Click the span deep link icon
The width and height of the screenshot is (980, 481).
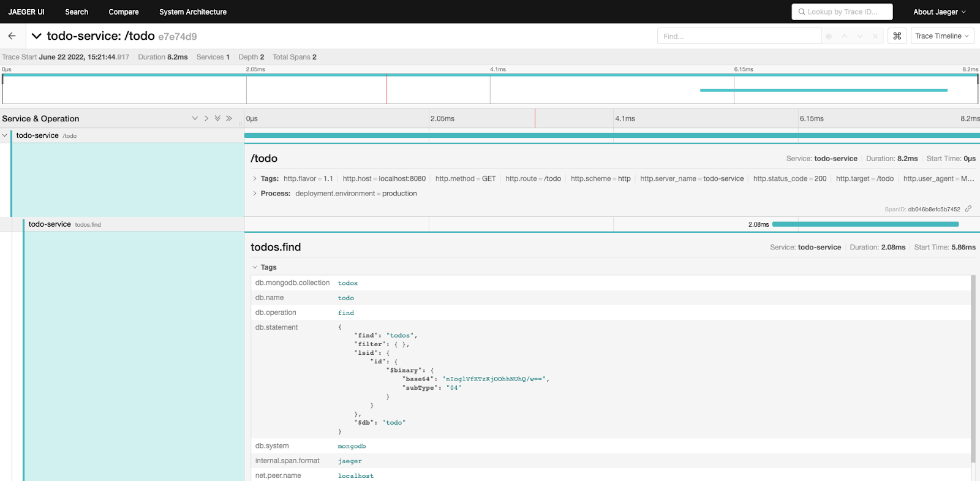tap(968, 209)
